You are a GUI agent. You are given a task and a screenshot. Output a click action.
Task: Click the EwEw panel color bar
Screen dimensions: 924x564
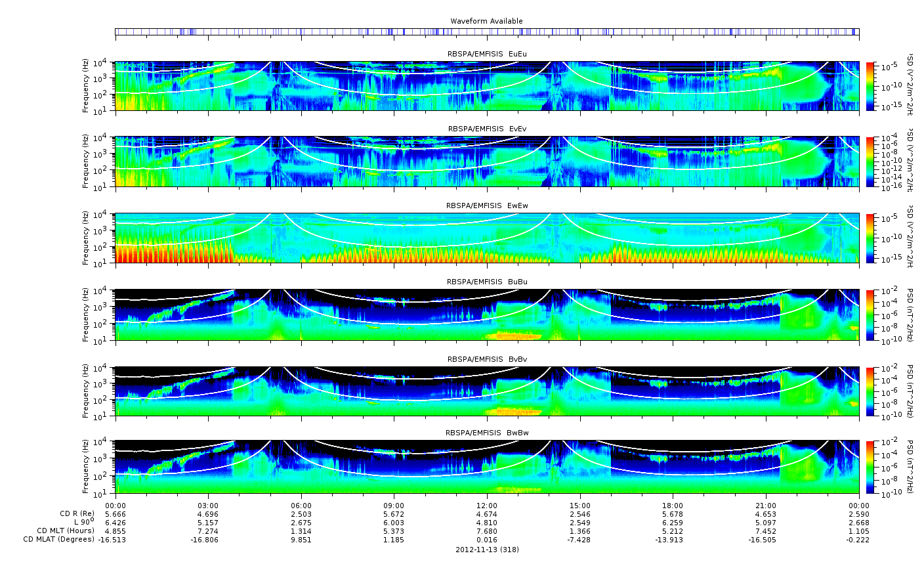click(x=870, y=238)
